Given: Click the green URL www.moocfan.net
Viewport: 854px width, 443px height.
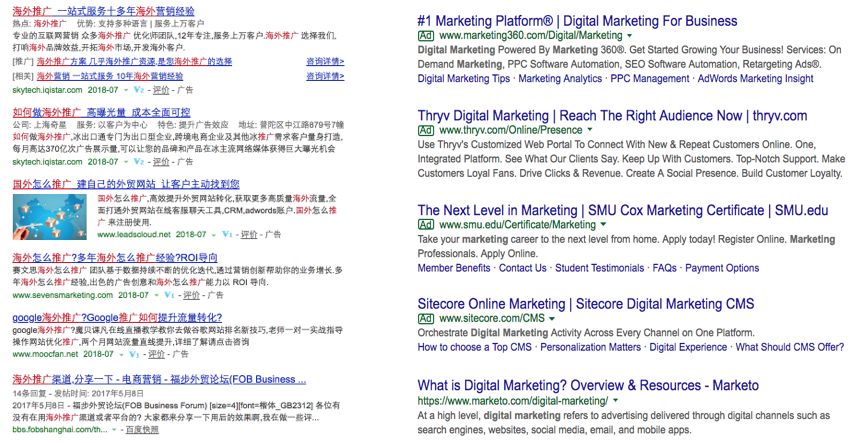Looking at the screenshot, I should [x=45, y=354].
